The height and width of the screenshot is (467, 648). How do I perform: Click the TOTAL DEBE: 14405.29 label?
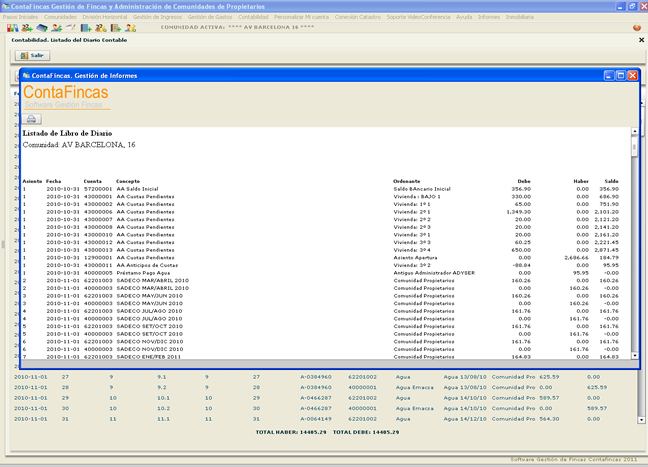pyautogui.click(x=366, y=432)
